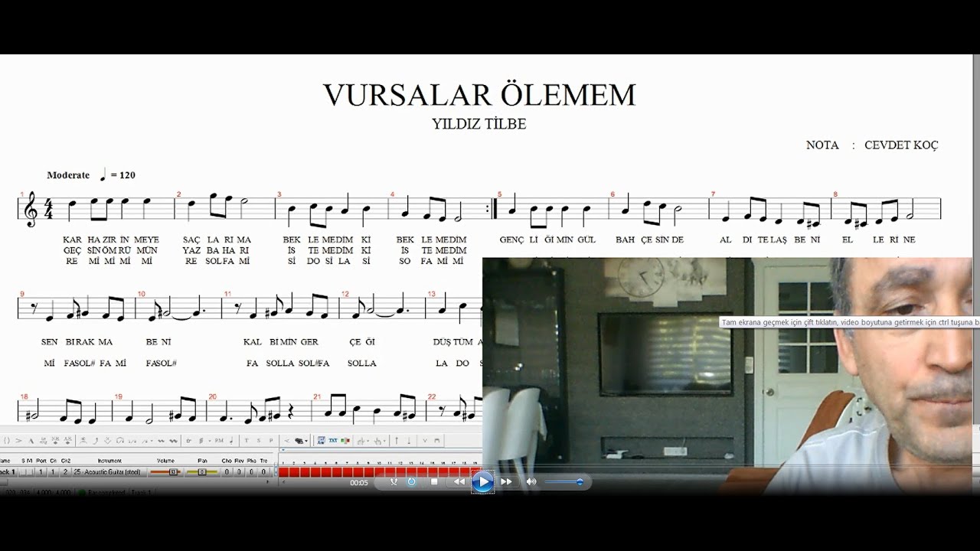This screenshot has height=551, width=980.
Task: Click Track 1 Ch2 value 2
Action: 65,472
